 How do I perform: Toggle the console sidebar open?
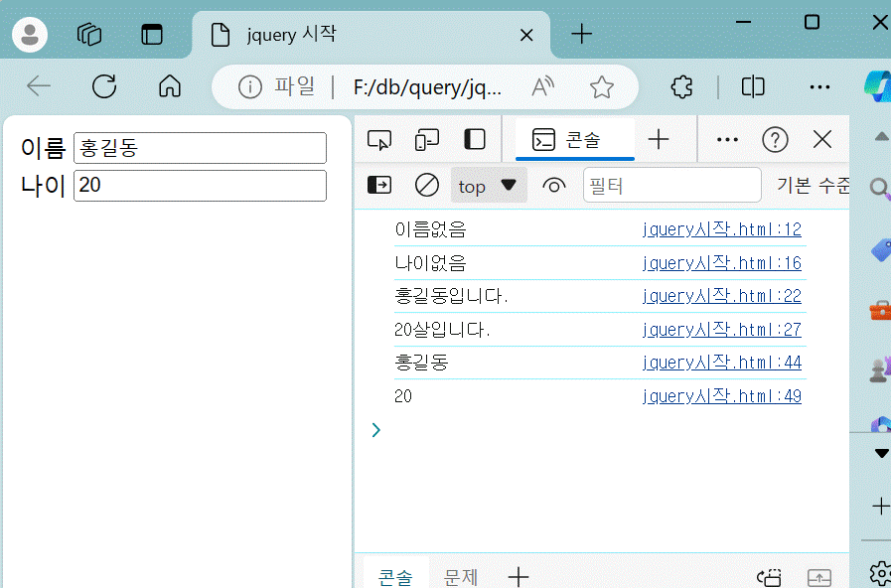pos(378,185)
